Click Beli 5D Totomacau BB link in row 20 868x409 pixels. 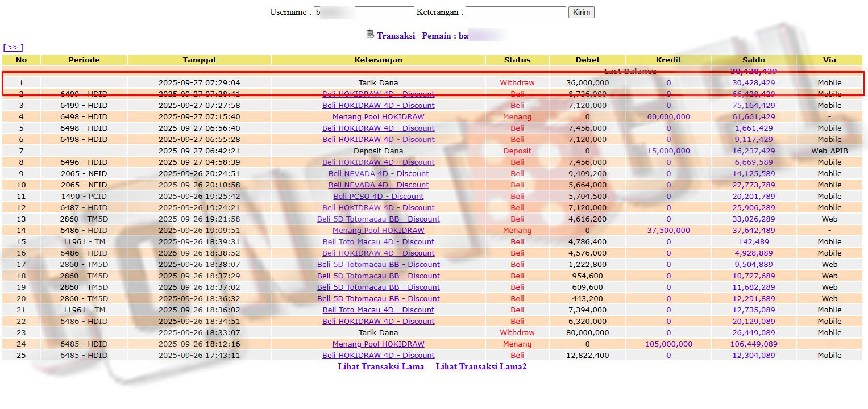[x=378, y=298]
